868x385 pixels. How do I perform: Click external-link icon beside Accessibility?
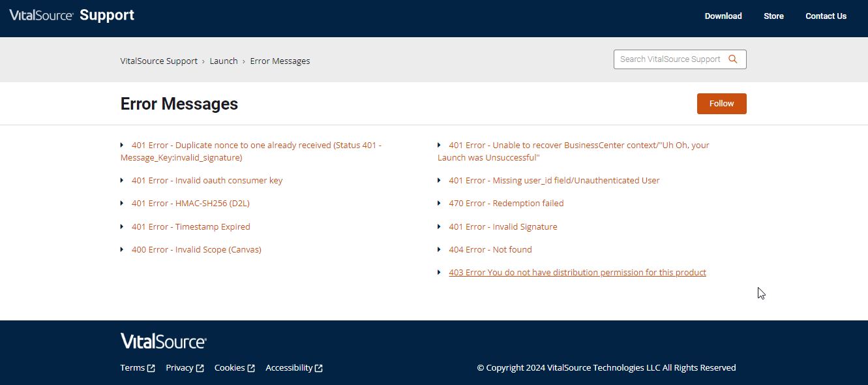coord(319,368)
